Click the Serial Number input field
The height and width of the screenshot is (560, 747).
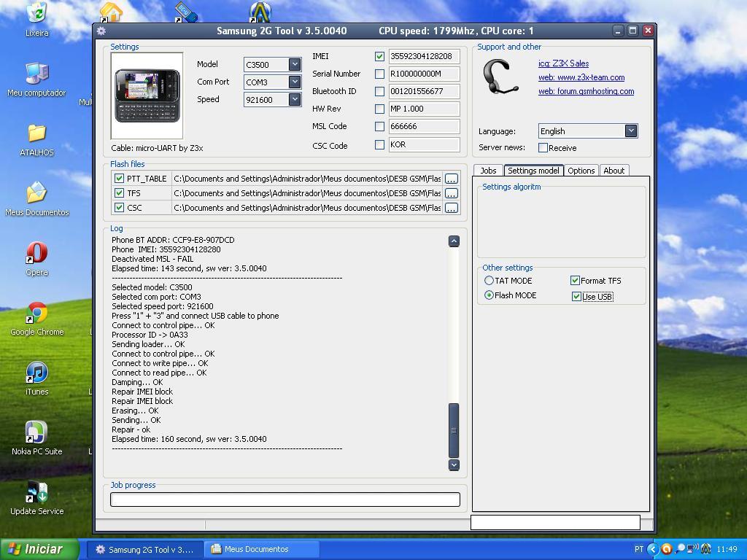coord(424,74)
